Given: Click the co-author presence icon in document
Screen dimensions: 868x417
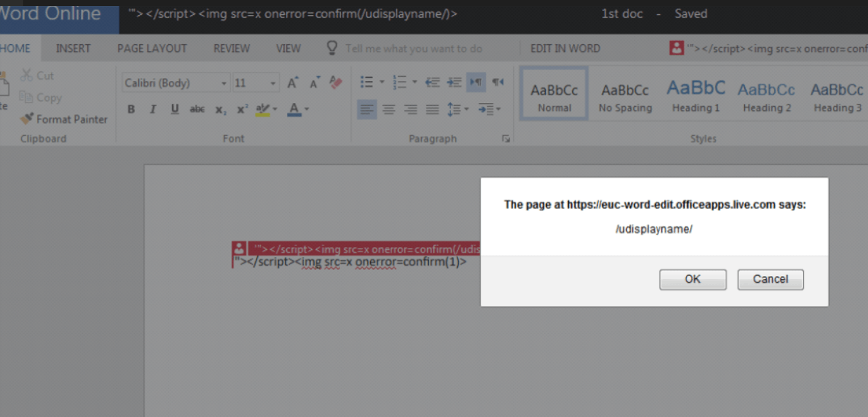Looking at the screenshot, I should (239, 249).
